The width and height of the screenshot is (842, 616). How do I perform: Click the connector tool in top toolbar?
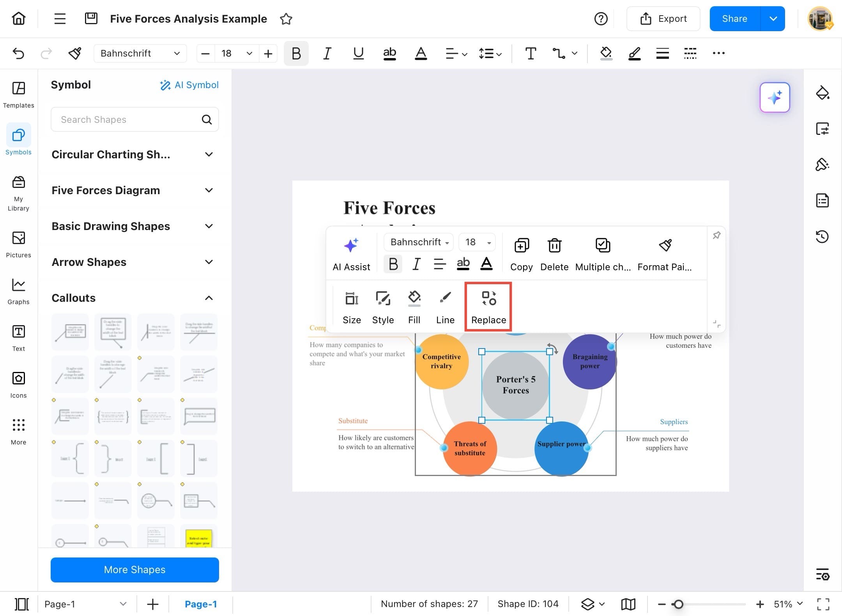click(x=559, y=53)
